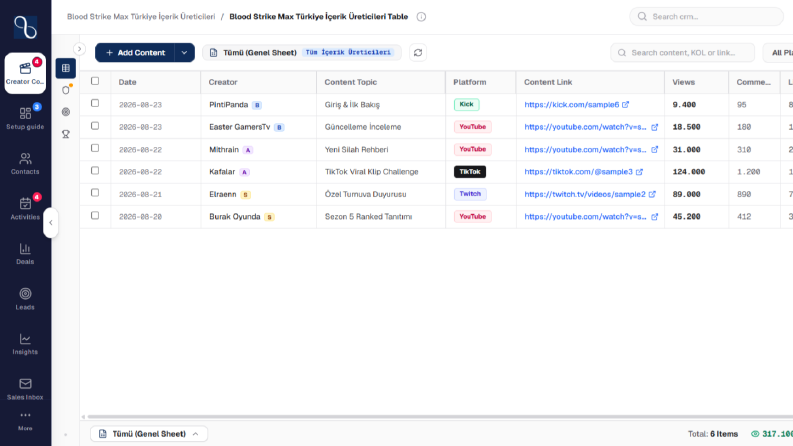Viewport: 793px width, 446px height.
Task: Select the creator name PintiPanda
Action: 229,105
